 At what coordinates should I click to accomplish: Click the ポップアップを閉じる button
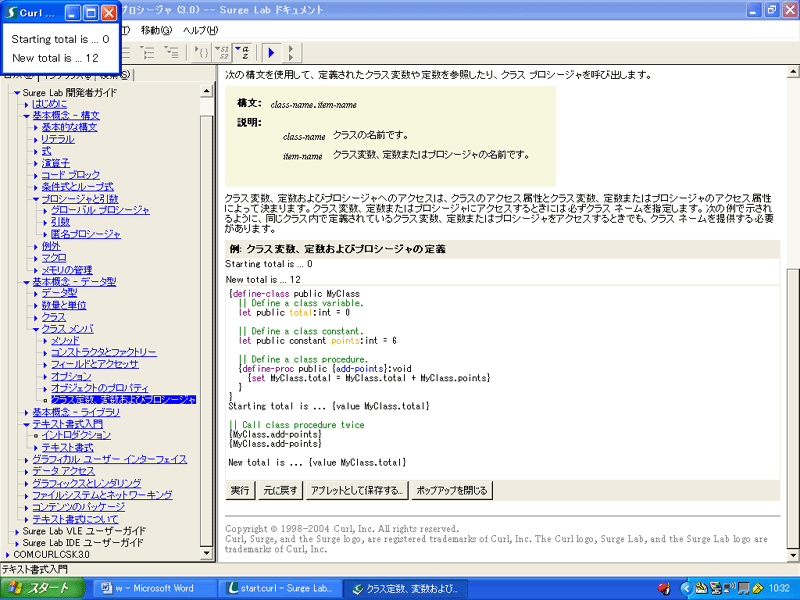tap(452, 491)
